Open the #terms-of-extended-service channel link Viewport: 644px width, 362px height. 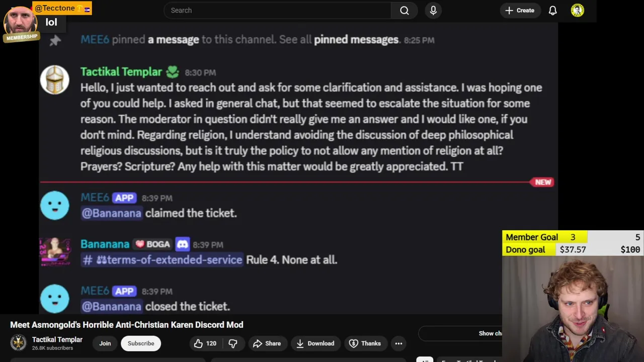[162, 260]
